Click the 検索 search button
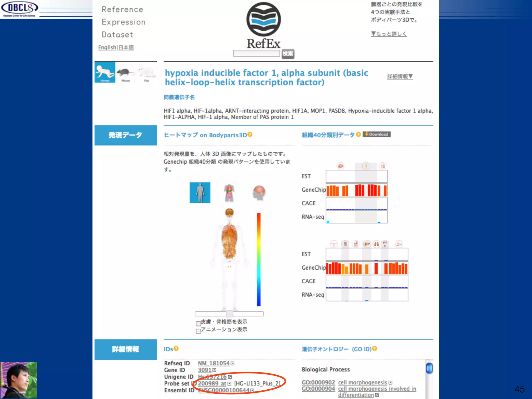 [288, 54]
